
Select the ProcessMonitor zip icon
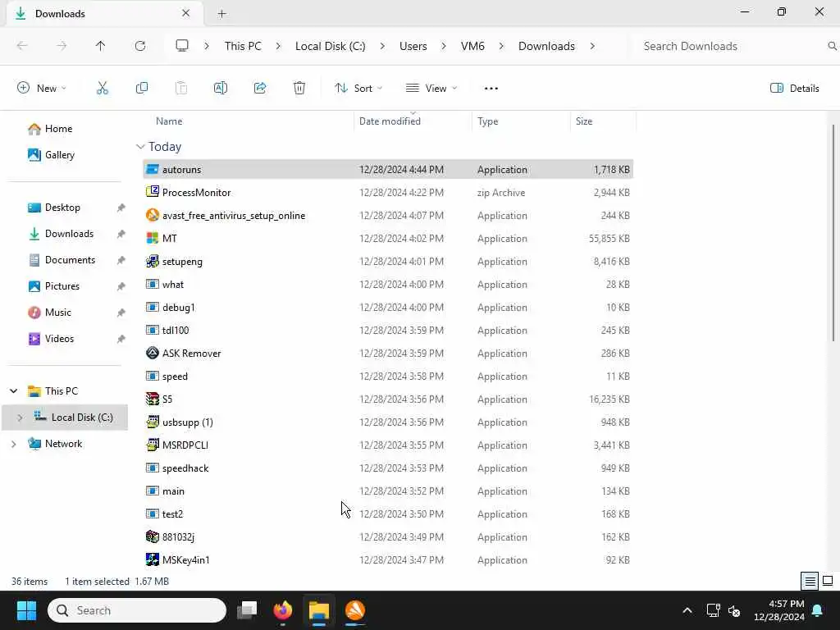(153, 192)
